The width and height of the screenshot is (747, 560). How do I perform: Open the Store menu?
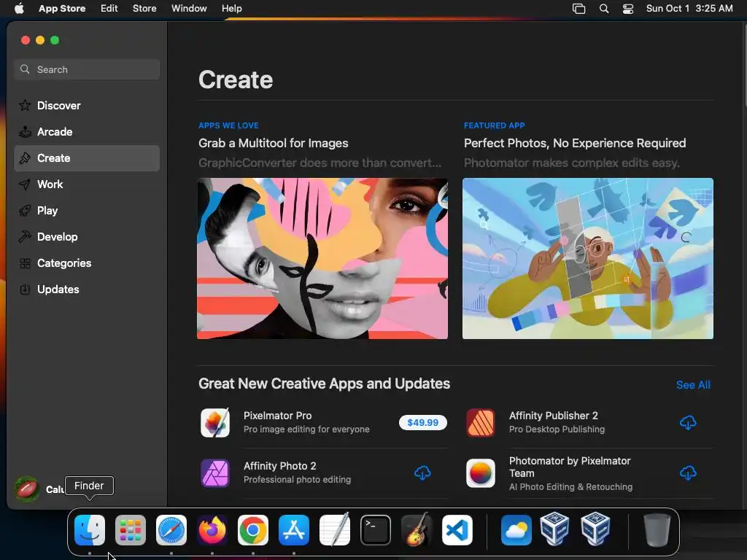coord(144,9)
